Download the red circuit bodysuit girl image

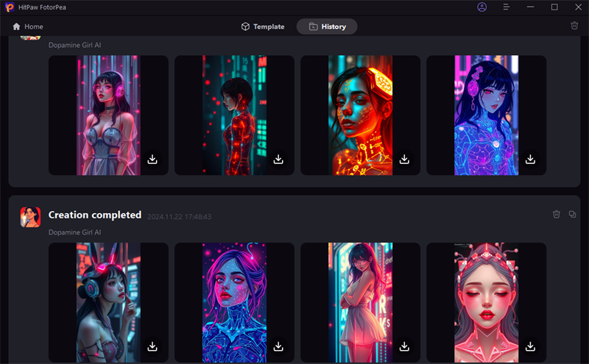coord(278,160)
